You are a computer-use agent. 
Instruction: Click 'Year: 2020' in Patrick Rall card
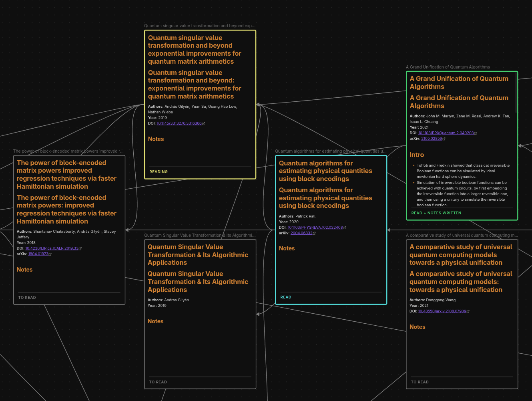(x=289, y=222)
